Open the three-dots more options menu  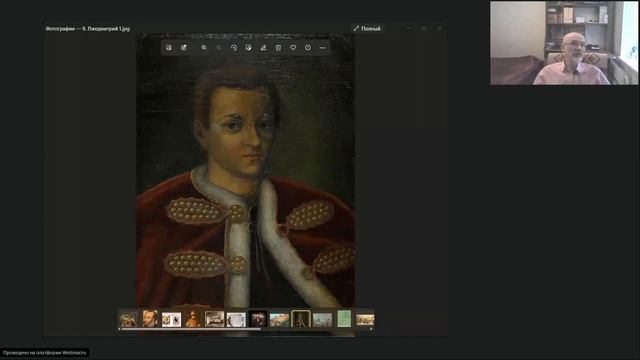click(x=323, y=48)
